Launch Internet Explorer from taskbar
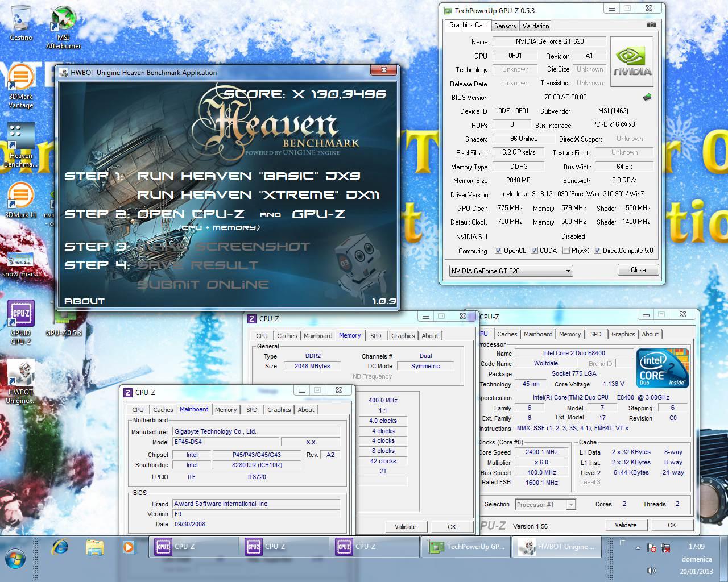The height and width of the screenshot is (582, 728). (60, 547)
